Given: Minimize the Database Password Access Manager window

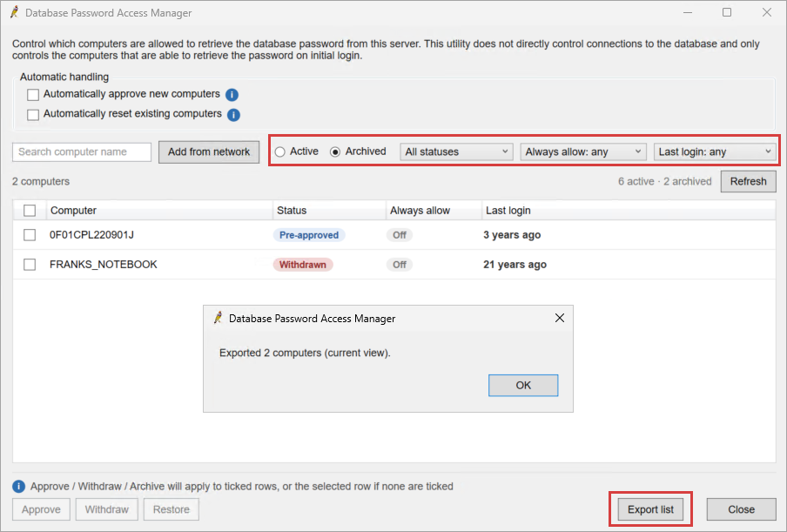Looking at the screenshot, I should point(688,12).
